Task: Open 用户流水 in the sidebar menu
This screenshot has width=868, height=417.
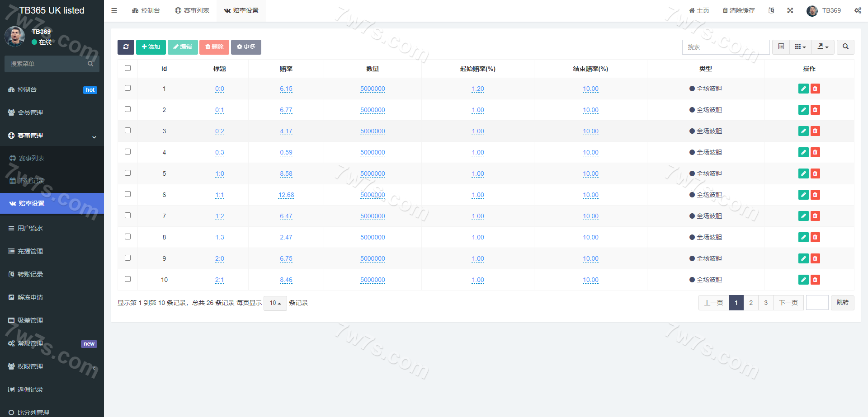Action: pos(30,228)
